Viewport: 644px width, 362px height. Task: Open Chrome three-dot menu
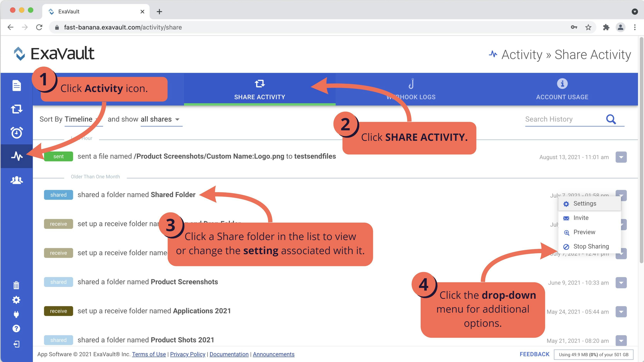click(635, 27)
